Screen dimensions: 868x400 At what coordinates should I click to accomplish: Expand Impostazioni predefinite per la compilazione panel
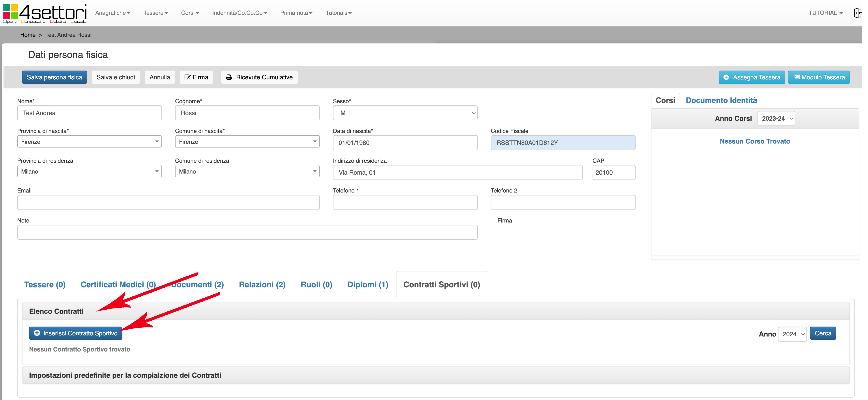click(125, 375)
